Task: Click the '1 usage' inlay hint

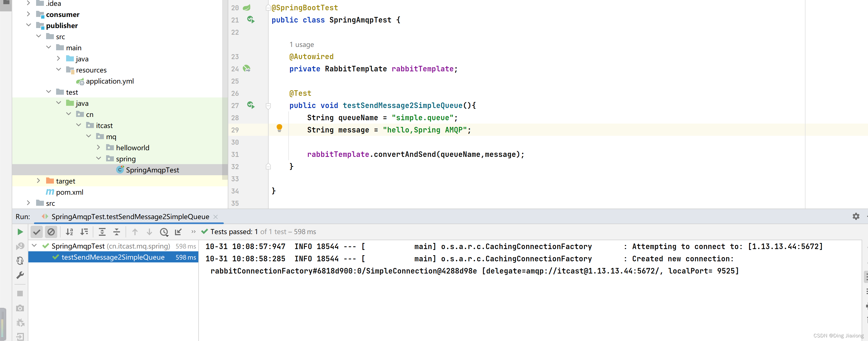Action: [x=302, y=44]
